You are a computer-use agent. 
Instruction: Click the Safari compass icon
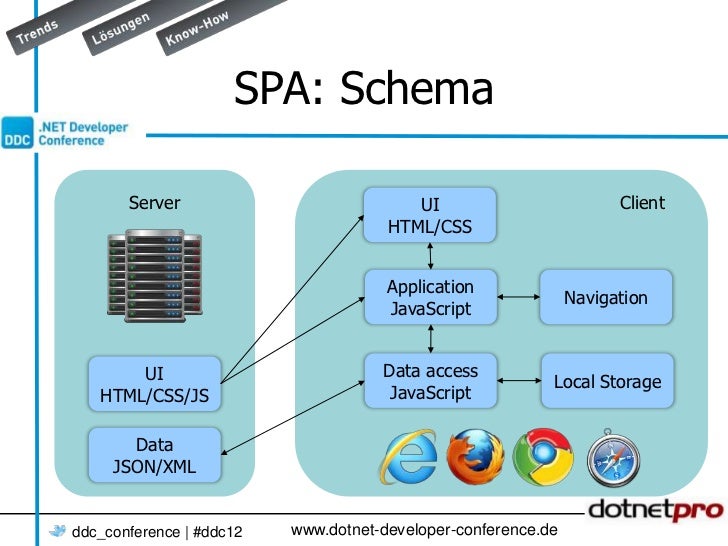pos(613,458)
